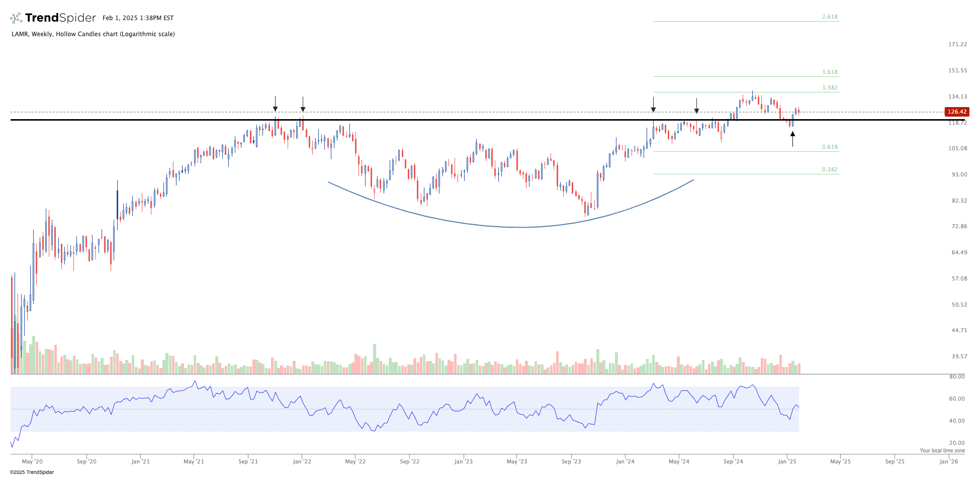
Task: Click the "Your local time zone" text
Action: pos(942,451)
